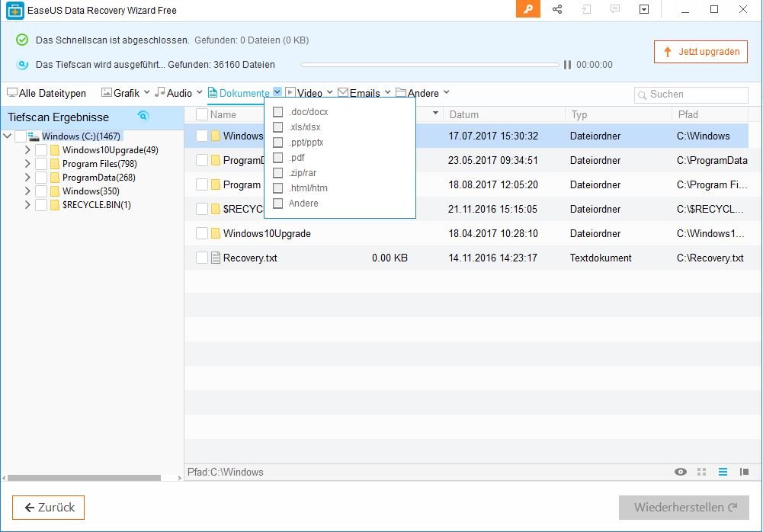Collapse the Windows (C:) drive node

8,136
